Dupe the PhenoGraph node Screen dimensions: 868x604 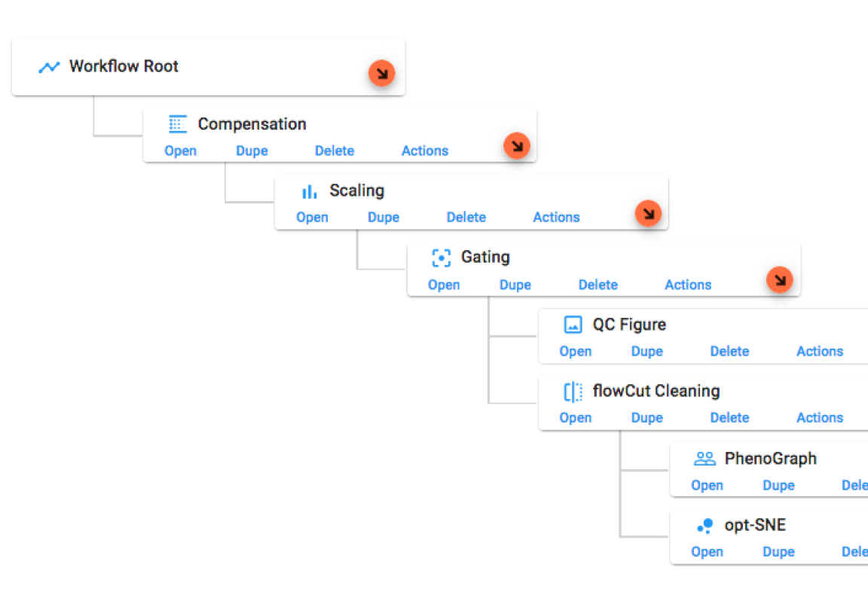point(778,485)
